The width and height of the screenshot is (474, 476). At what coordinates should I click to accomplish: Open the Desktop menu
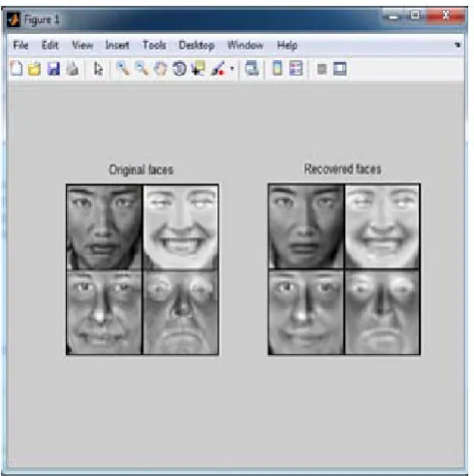point(197,46)
